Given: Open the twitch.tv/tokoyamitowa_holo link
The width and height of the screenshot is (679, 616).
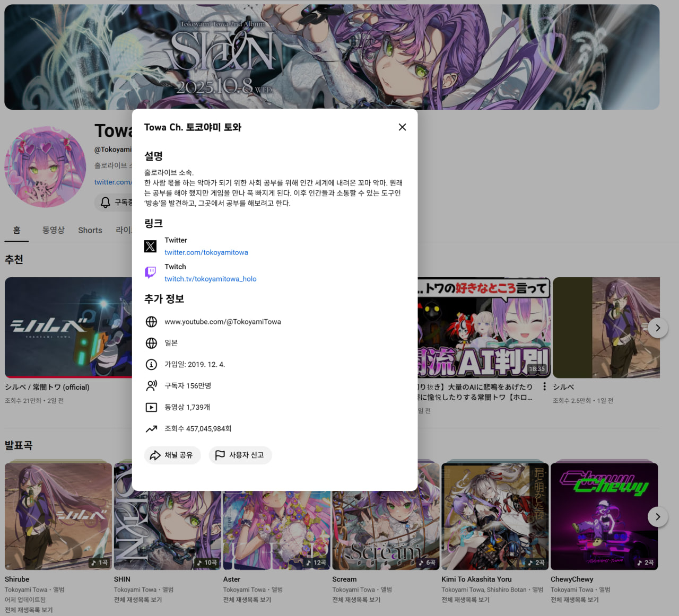Looking at the screenshot, I should pyautogui.click(x=211, y=279).
